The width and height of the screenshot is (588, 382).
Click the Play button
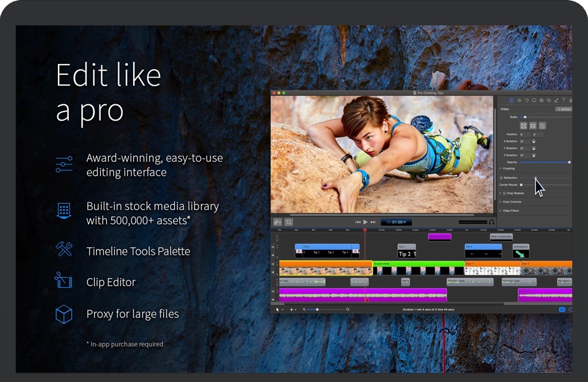pos(365,222)
